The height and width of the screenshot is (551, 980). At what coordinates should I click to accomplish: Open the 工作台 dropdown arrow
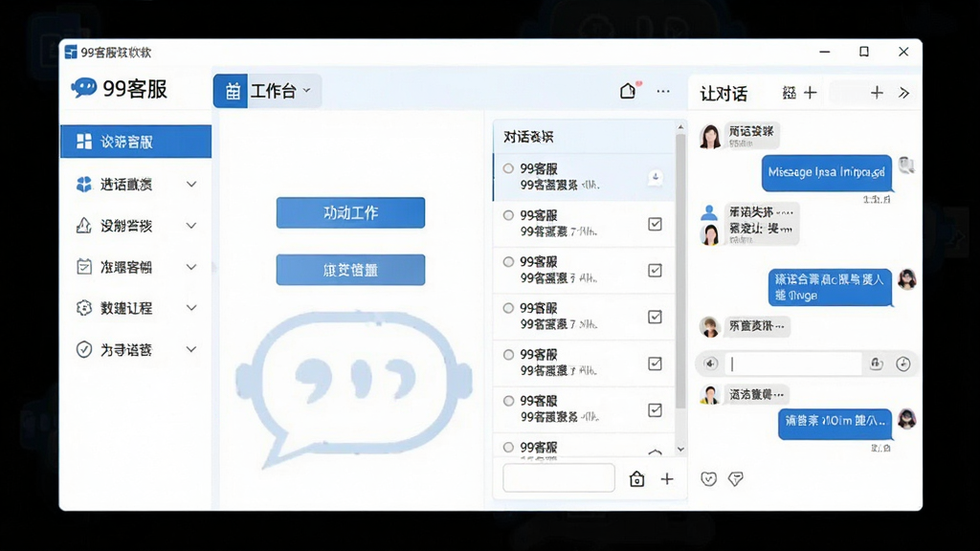pyautogui.click(x=307, y=91)
